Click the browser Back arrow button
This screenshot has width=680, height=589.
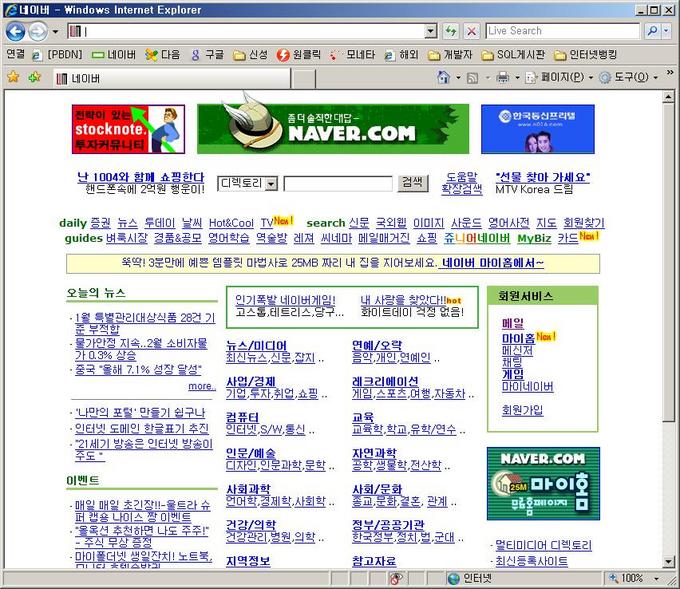[x=16, y=31]
